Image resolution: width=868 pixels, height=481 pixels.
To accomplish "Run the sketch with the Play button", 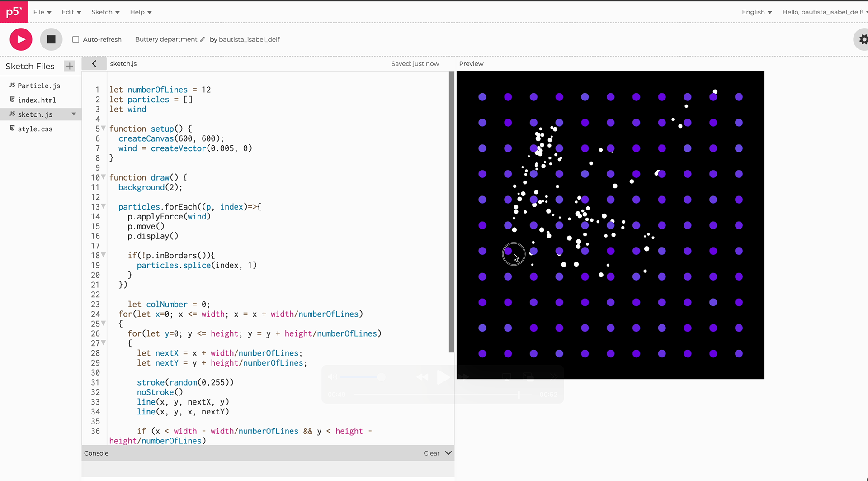I will (21, 39).
